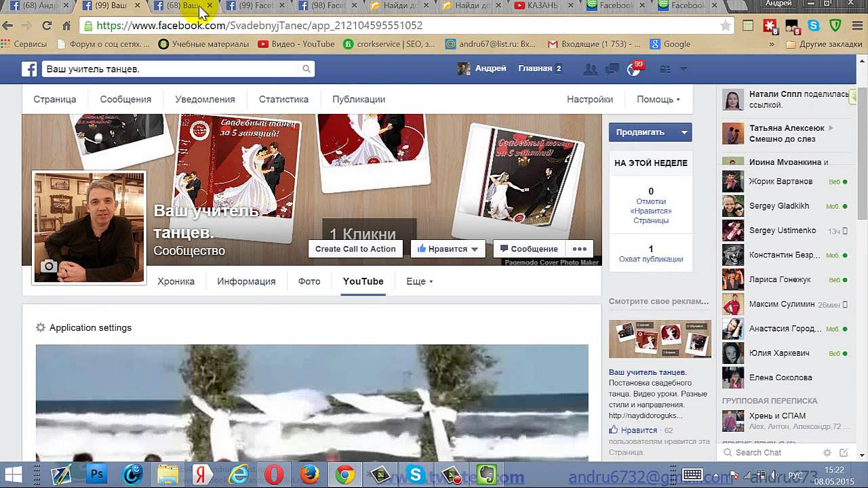Click in Facebook search field
This screenshot has width=868, height=488.
[171, 69]
